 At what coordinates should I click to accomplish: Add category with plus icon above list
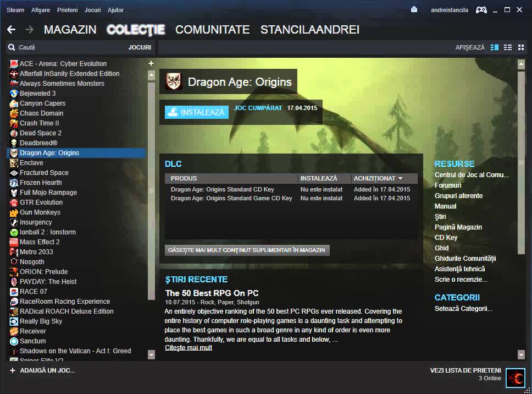pos(151,63)
